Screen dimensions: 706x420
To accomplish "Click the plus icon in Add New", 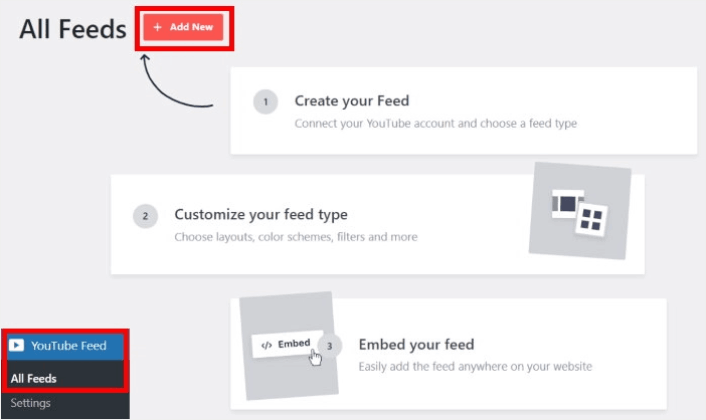I will click(157, 27).
